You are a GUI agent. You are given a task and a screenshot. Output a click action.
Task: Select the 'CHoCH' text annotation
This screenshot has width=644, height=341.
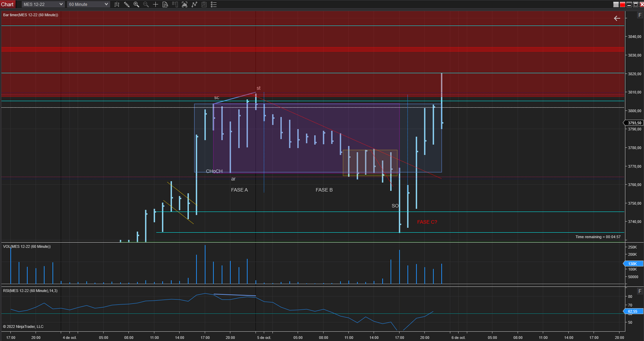[214, 172]
